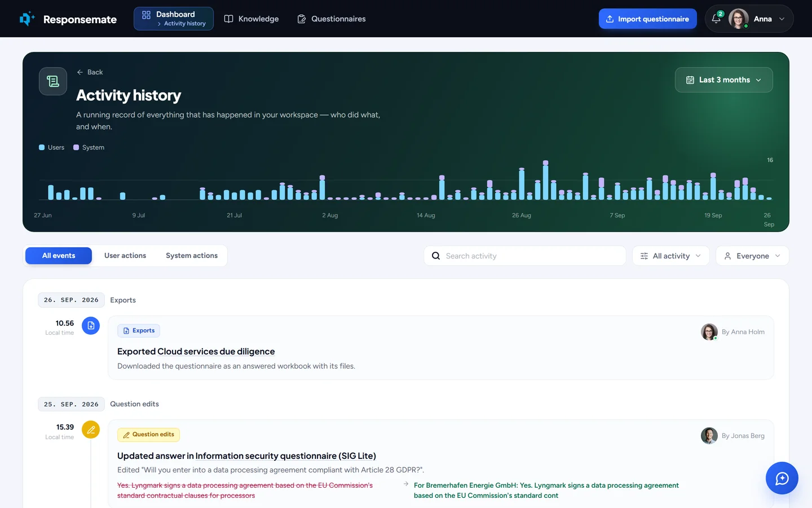The height and width of the screenshot is (508, 812).
Task: Open the notifications bell
Action: coord(716,19)
